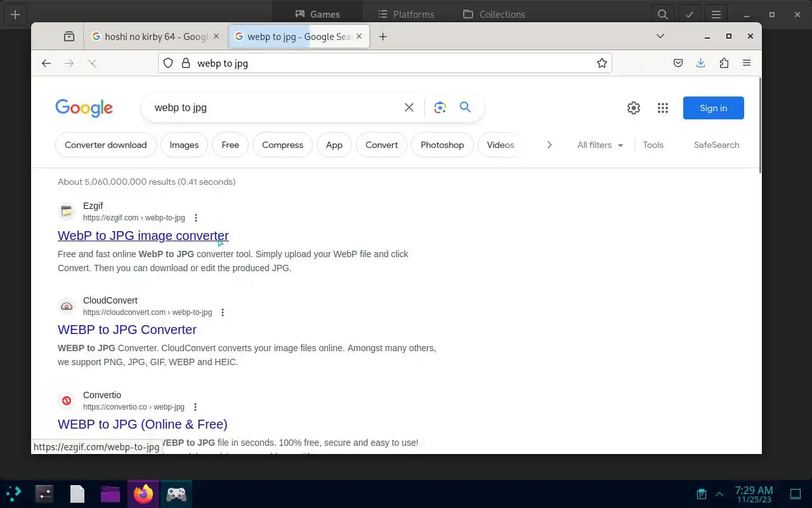Image resolution: width=812 pixels, height=508 pixels.
Task: Click the Sign in button
Action: click(x=714, y=108)
